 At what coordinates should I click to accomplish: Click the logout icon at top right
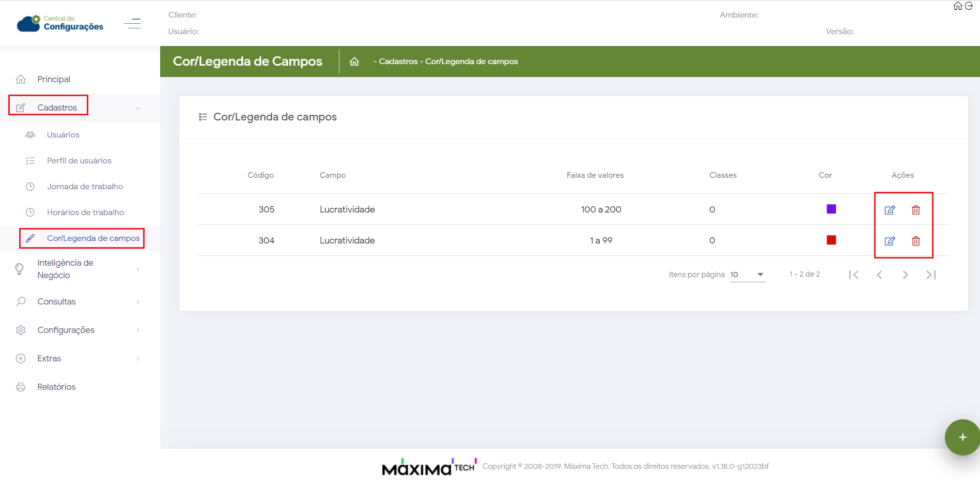(969, 6)
